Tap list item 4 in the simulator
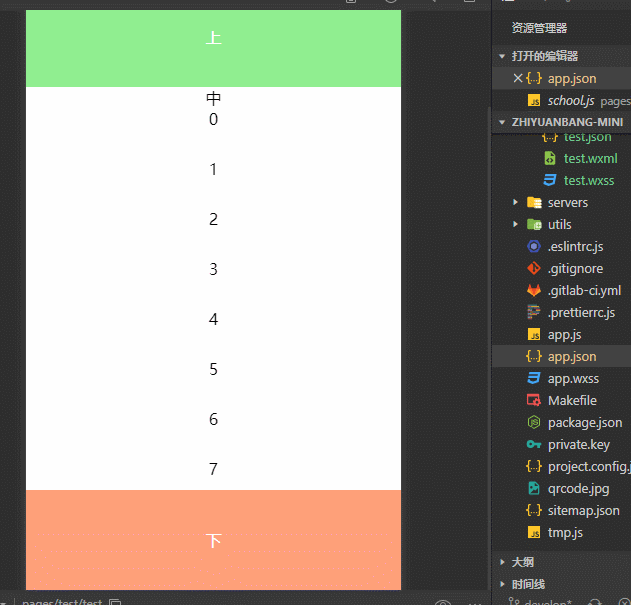The width and height of the screenshot is (631, 605). (x=213, y=319)
